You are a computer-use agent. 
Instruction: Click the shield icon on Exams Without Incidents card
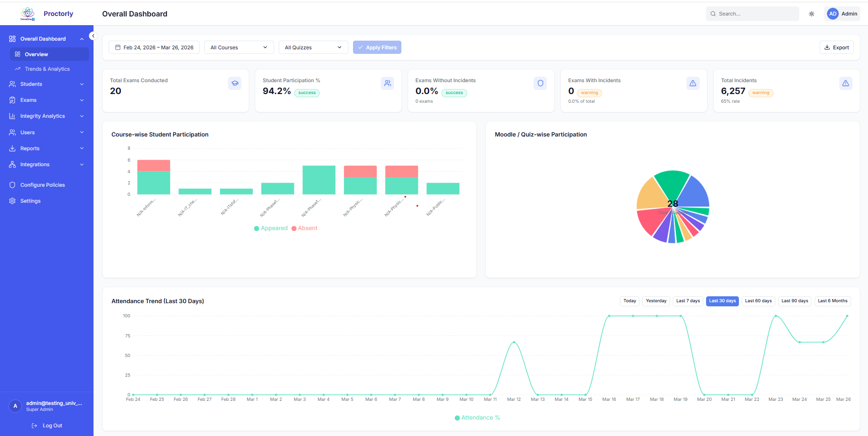tap(540, 83)
